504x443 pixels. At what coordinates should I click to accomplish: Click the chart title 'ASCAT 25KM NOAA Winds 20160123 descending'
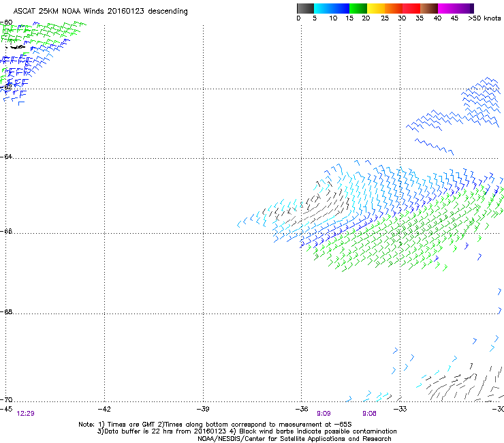[x=100, y=11]
